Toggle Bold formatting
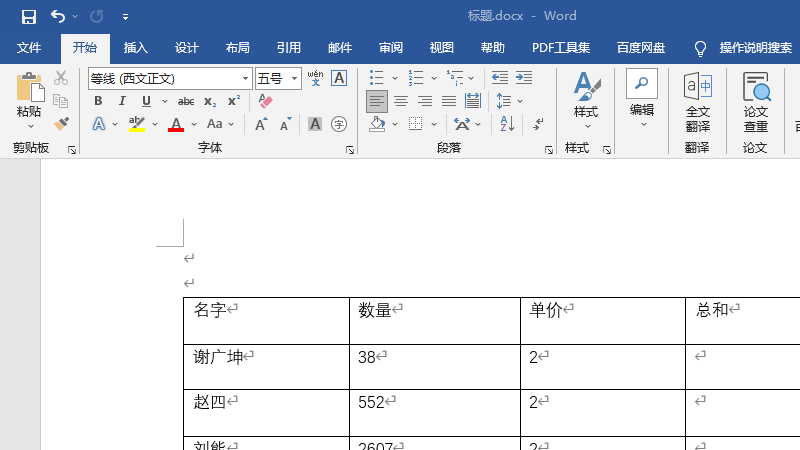 [98, 101]
